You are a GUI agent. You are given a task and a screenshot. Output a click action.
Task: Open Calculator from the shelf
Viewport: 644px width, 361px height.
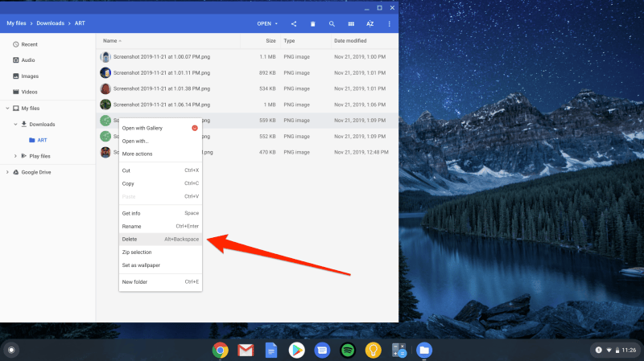tap(398, 351)
